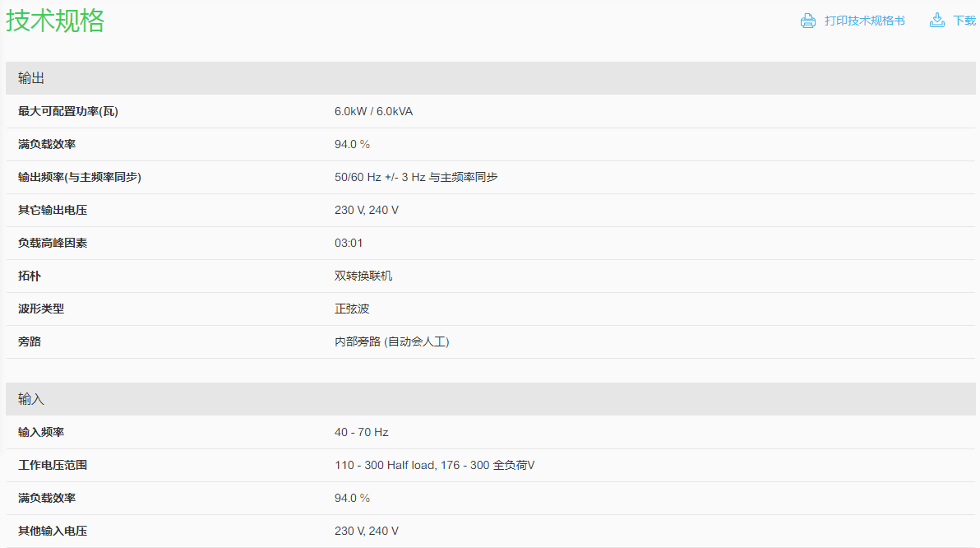Select the 其他输入电压 row label
The height and width of the screenshot is (548, 980).
point(53,531)
